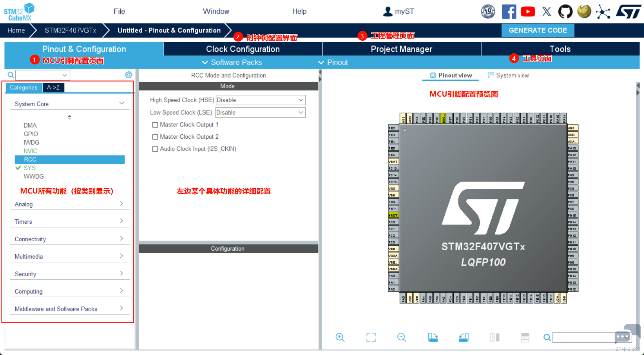Switch to the Tools tab
644x355 pixels.
click(x=560, y=49)
